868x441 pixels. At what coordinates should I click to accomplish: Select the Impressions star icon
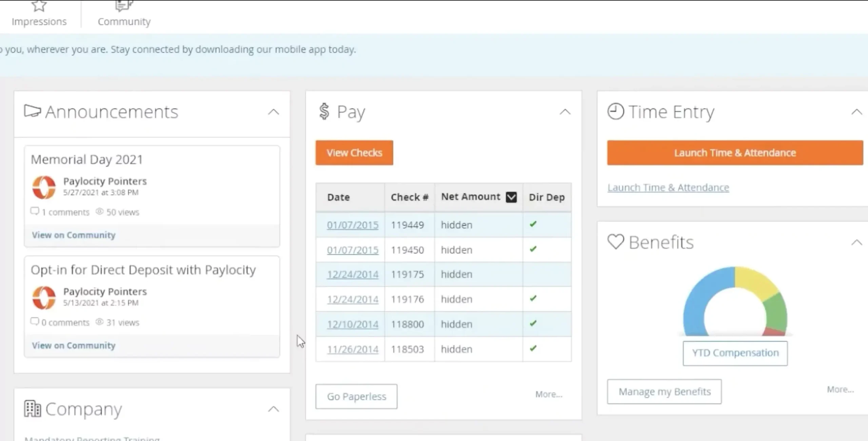(38, 7)
